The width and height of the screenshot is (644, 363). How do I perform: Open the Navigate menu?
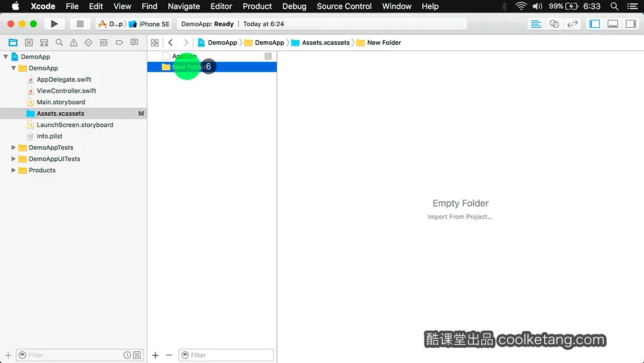click(184, 6)
